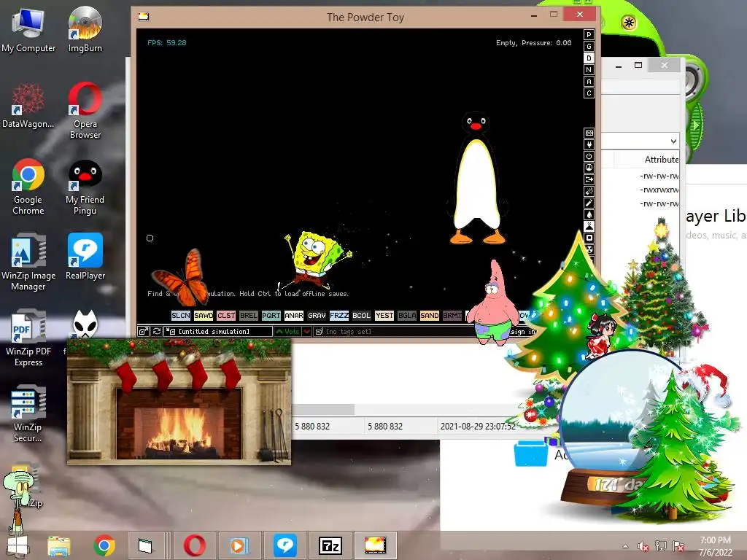Toggle the D display mode button
The width and height of the screenshot is (747, 560).
[x=589, y=58]
